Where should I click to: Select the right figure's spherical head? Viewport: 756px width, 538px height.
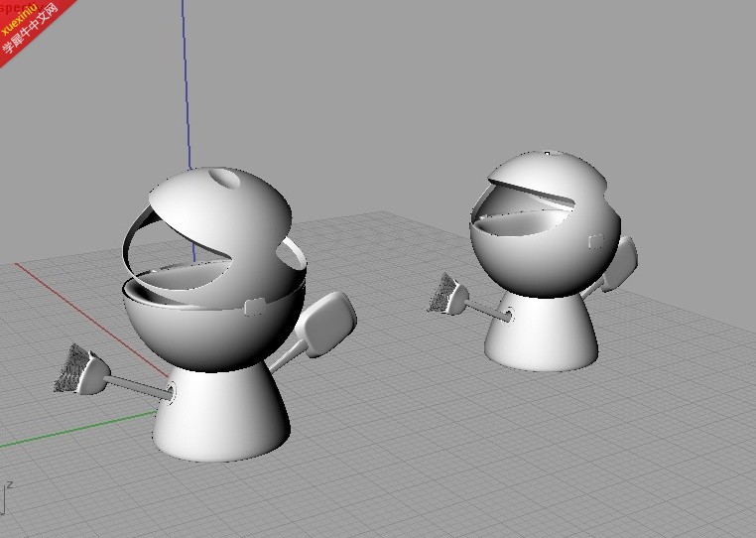coord(546,224)
